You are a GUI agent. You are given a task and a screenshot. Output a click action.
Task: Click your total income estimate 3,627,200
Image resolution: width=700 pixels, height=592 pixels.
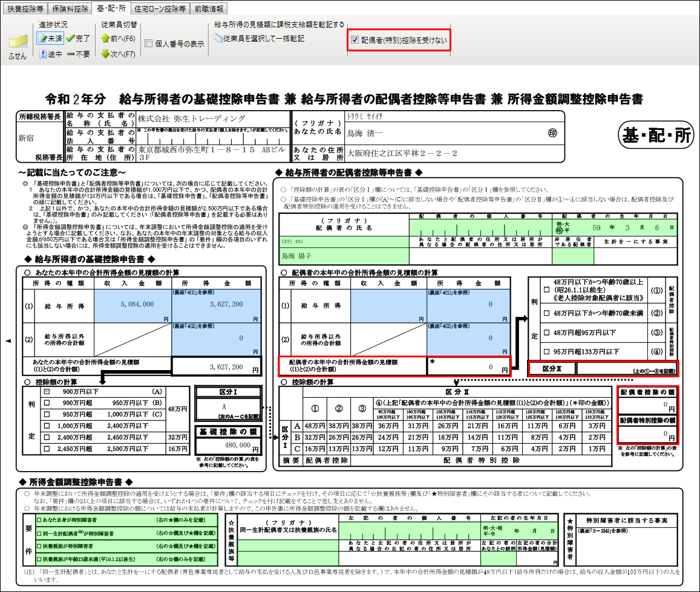[x=217, y=366]
